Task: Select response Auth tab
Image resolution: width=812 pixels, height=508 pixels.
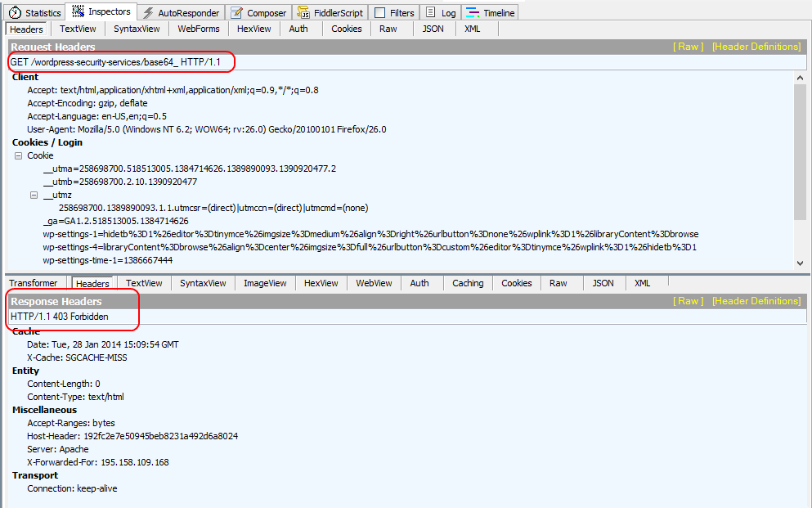Action: [419, 283]
